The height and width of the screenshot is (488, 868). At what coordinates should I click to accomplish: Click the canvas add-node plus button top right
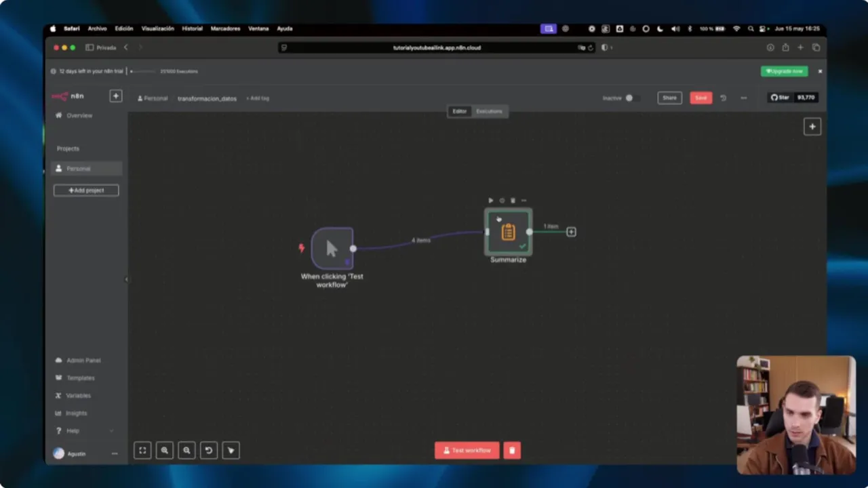point(812,127)
